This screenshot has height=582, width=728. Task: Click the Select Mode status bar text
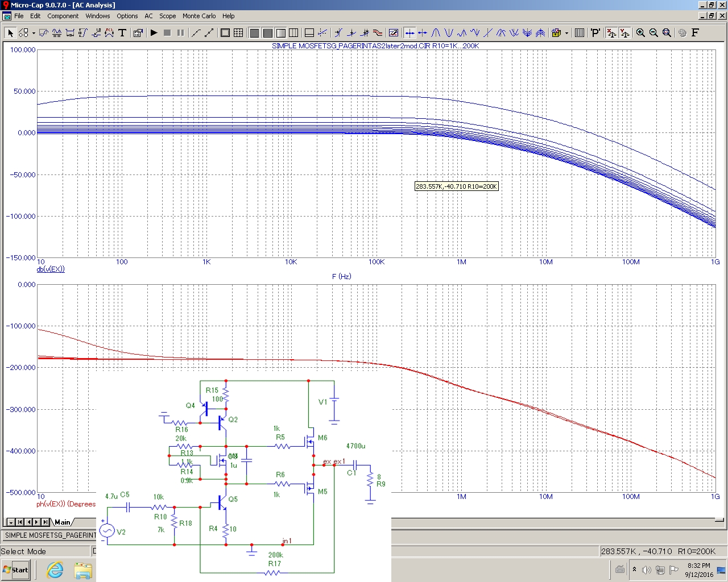tap(23, 551)
